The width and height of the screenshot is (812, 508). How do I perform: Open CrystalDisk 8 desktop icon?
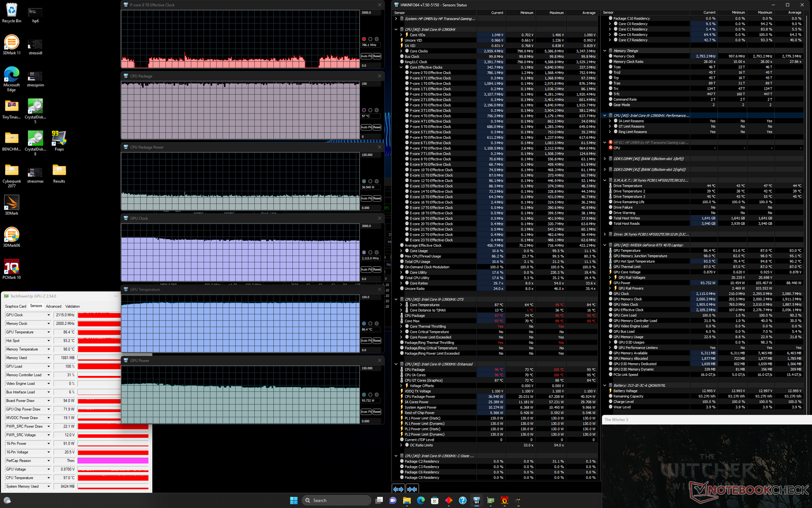(36, 143)
